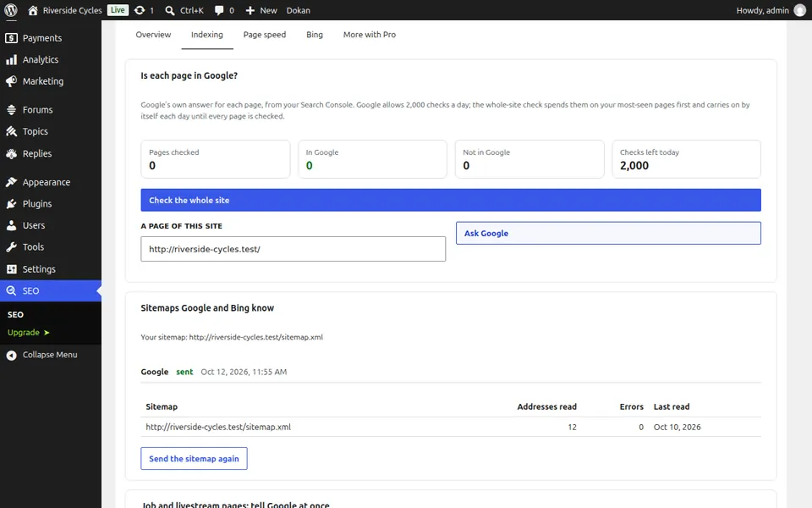The width and height of the screenshot is (812, 508).
Task: Open the comments bubble icon
Action: click(219, 10)
